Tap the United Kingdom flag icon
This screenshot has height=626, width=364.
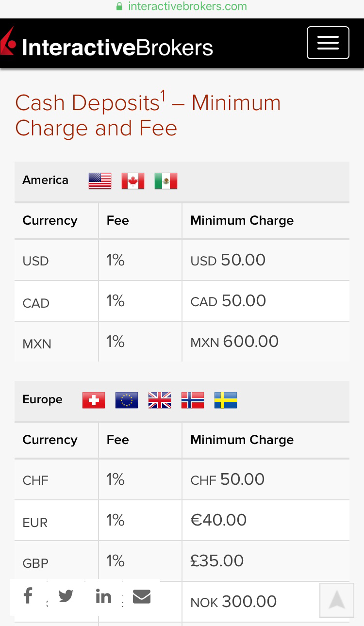(160, 400)
